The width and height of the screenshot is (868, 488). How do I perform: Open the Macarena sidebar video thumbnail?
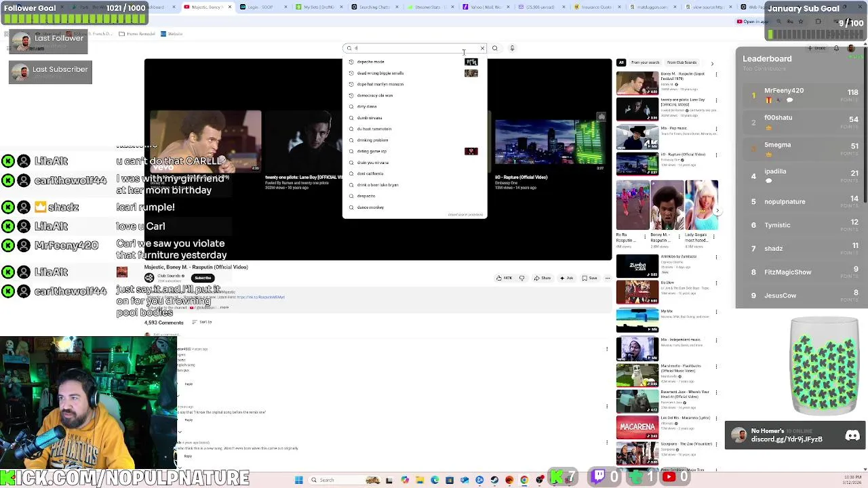[637, 428]
